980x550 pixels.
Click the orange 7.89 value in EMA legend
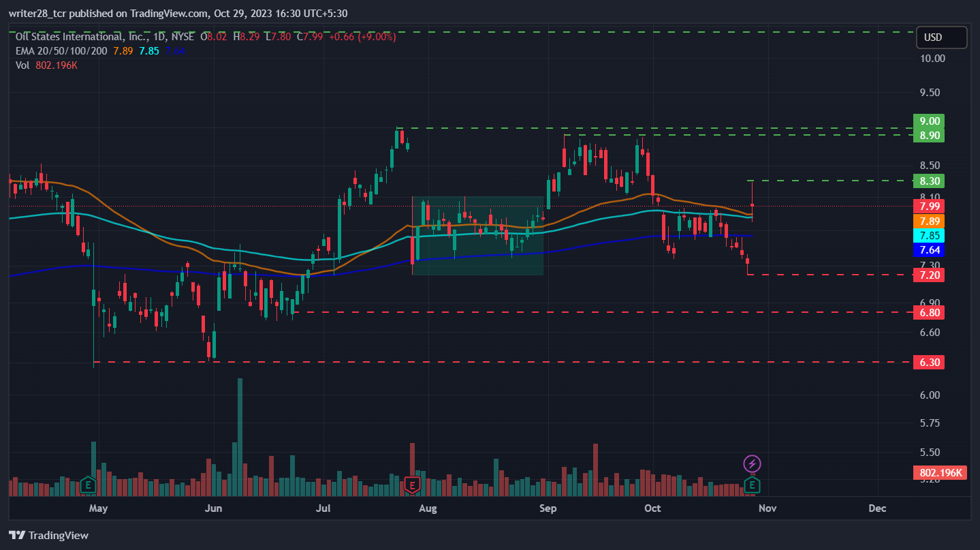point(124,50)
